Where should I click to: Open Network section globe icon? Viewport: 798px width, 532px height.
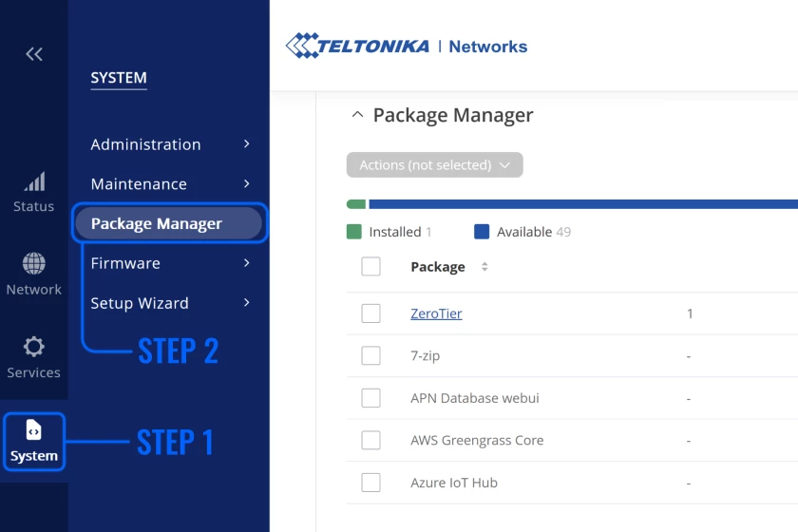[34, 264]
